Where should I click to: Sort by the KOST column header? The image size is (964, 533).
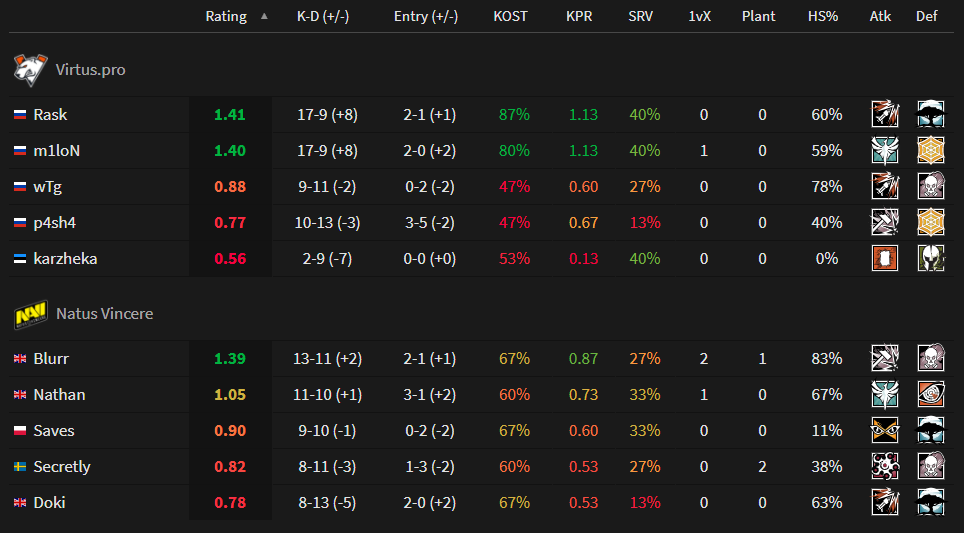[x=510, y=17]
